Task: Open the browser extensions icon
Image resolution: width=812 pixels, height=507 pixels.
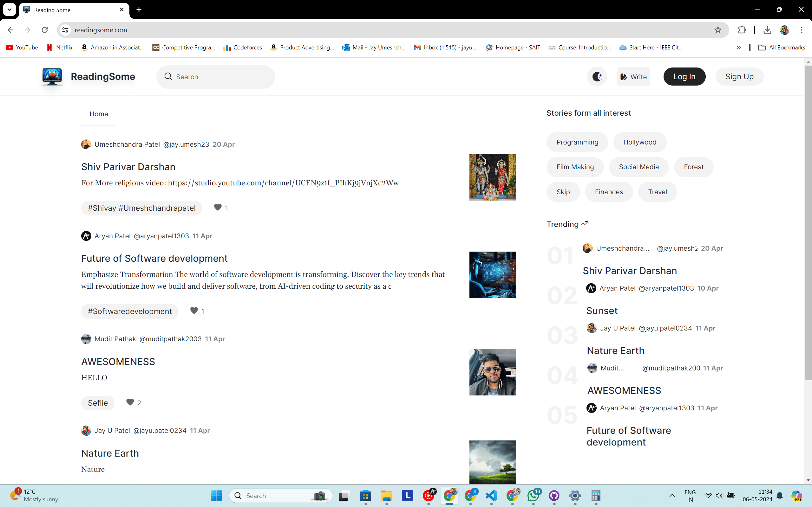Action: 742,30
